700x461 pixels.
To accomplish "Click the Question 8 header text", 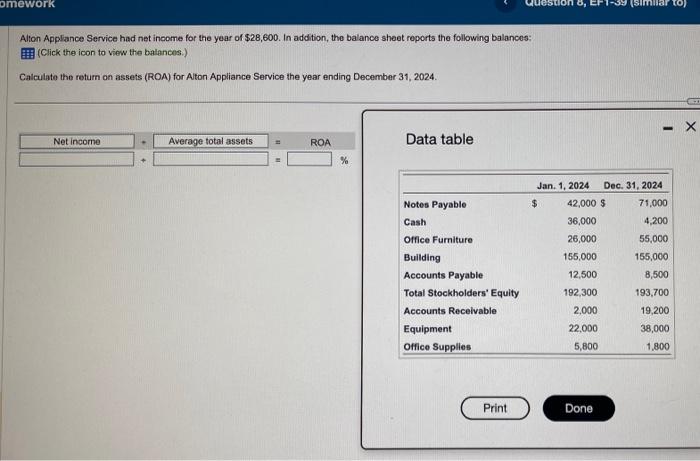I will 606,4.
